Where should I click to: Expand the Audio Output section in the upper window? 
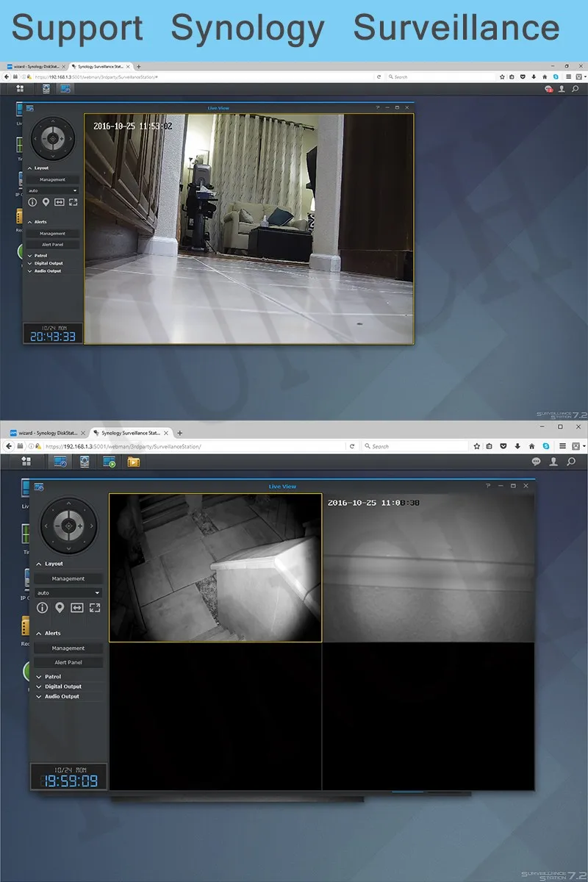(47, 271)
